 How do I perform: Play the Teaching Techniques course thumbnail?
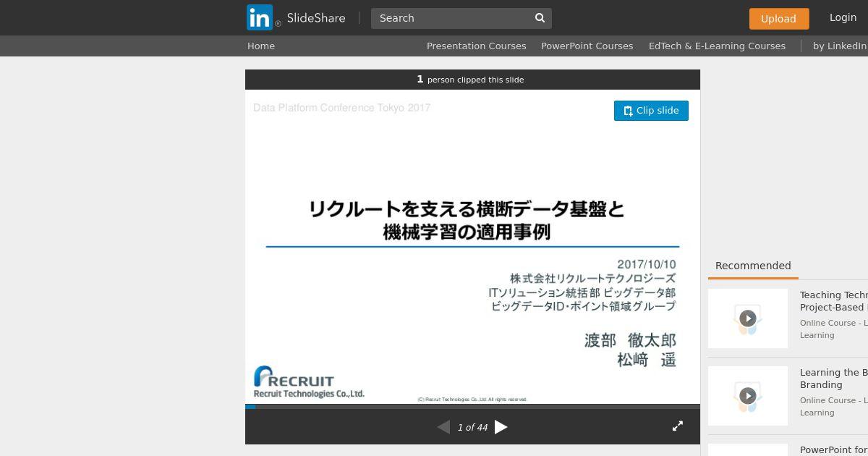[748, 318]
